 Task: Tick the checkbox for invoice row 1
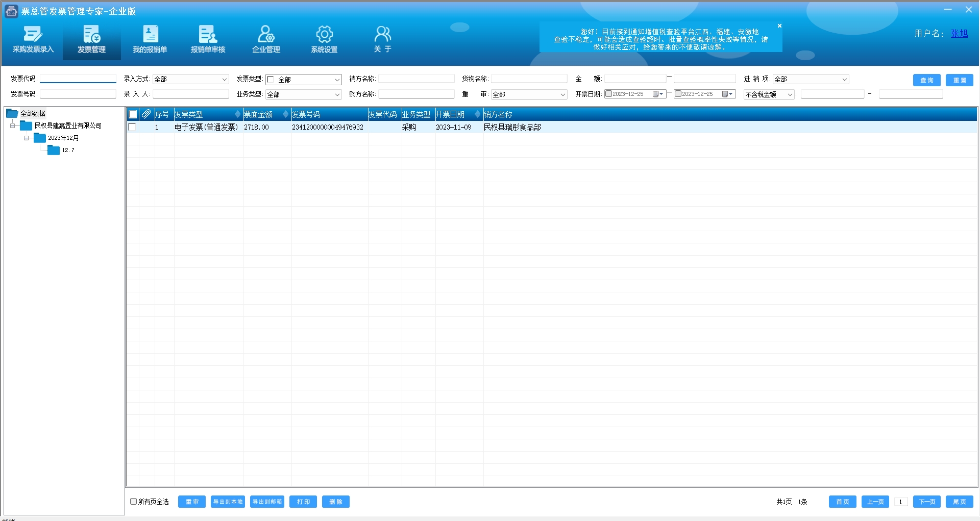pyautogui.click(x=133, y=127)
